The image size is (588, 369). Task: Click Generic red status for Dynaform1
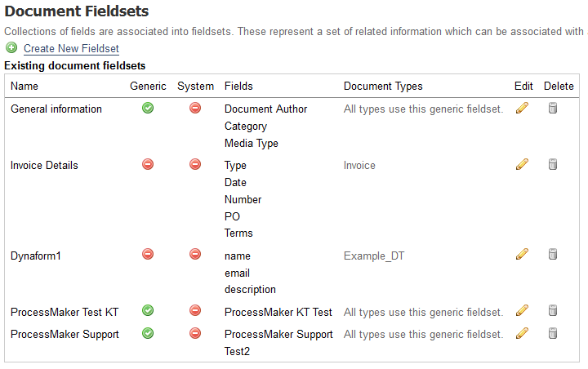click(148, 255)
